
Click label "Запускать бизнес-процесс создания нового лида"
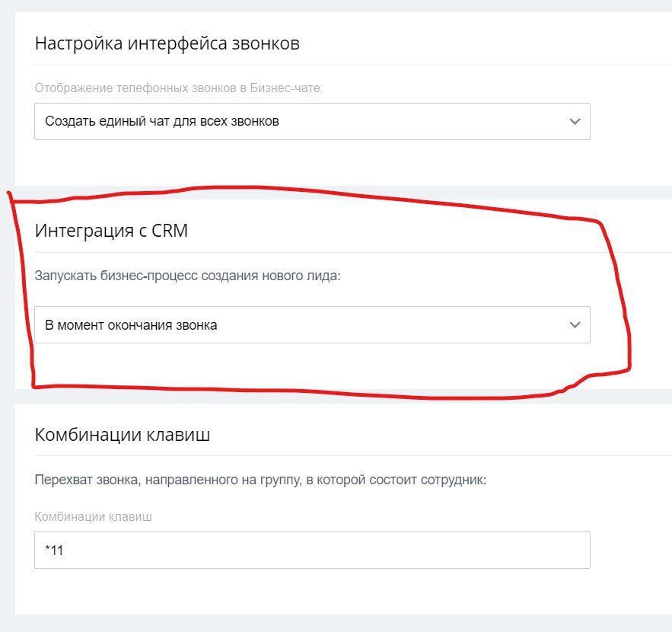[x=188, y=276]
